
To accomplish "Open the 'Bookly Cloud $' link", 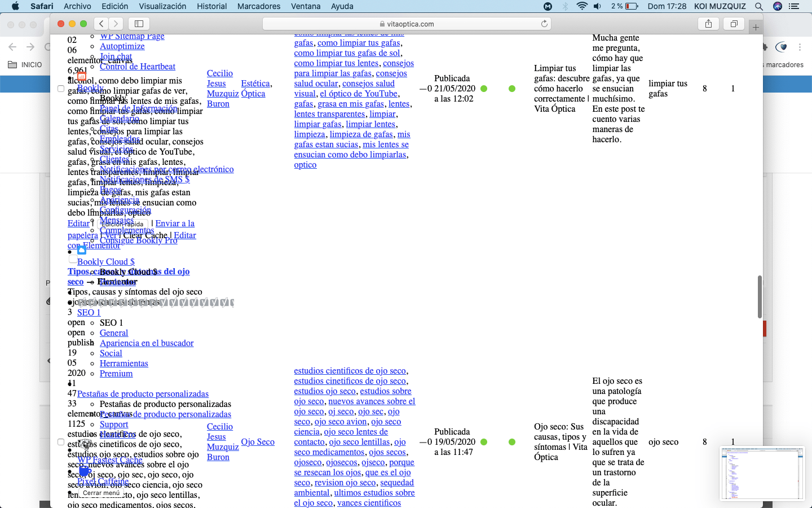I will coord(106,262).
